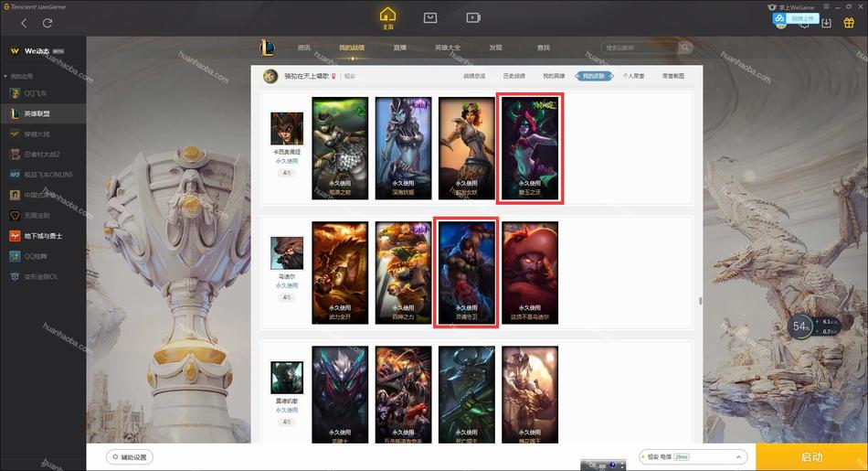Open the 灵魂守卫 skin card
868x471 pixels.
pyautogui.click(x=467, y=273)
